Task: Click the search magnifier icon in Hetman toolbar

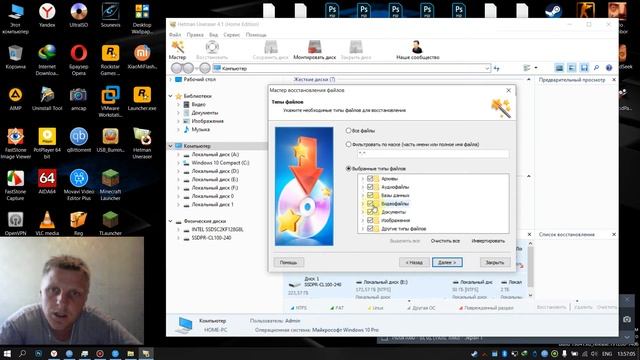Action: click(x=596, y=68)
